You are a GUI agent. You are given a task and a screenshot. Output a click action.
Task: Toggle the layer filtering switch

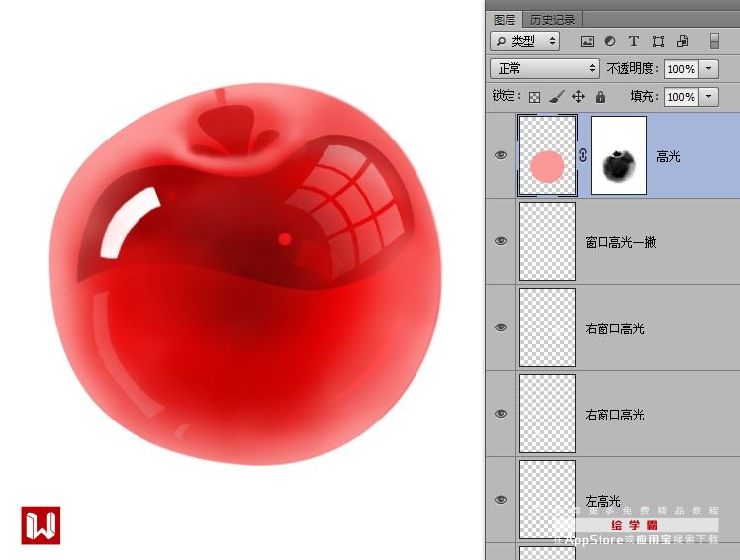(714, 42)
